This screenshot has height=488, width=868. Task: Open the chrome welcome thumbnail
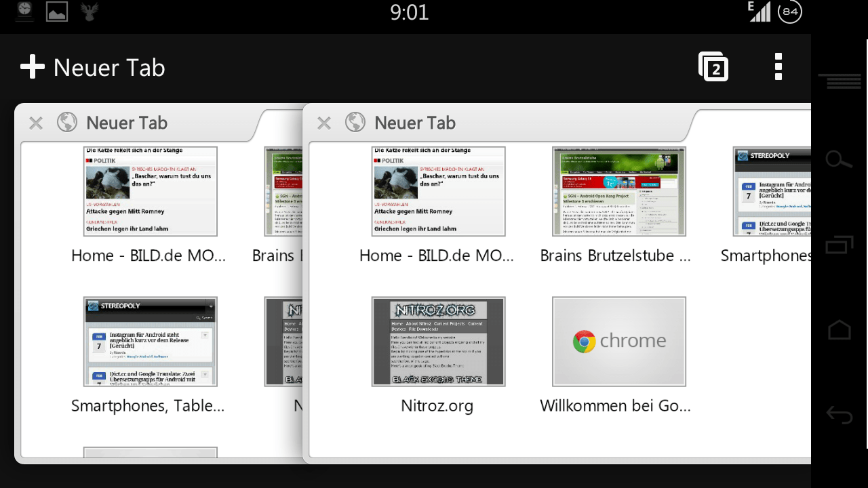tap(619, 342)
